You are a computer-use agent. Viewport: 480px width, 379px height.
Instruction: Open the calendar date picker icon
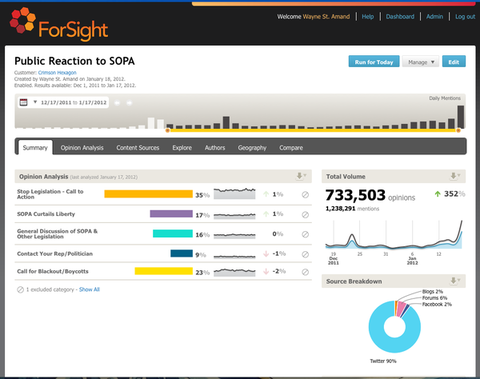(23, 102)
